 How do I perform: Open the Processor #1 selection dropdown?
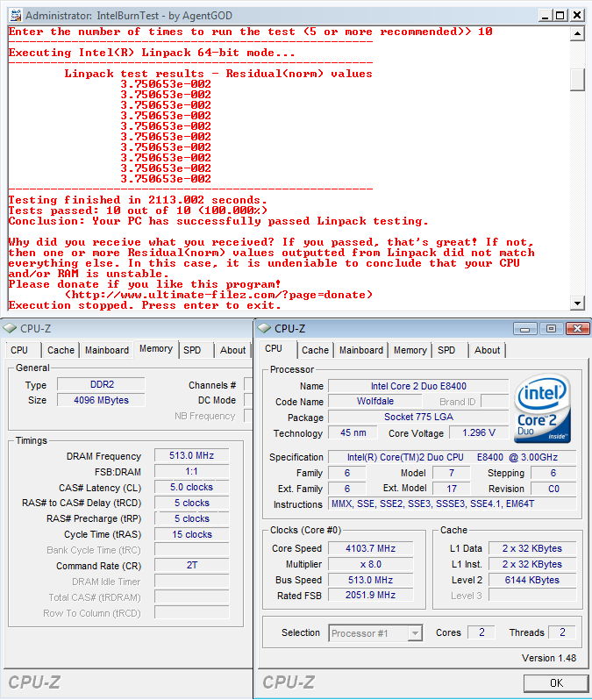click(x=375, y=632)
